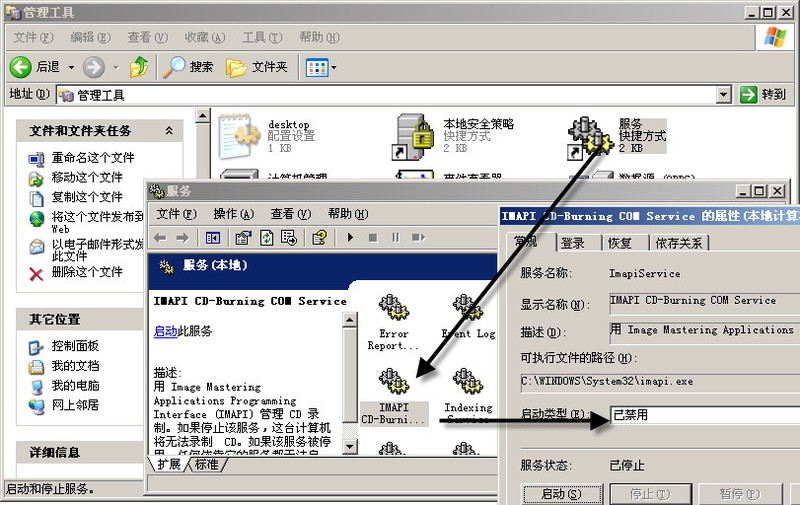Click the 停止(T) button in properties

tap(651, 494)
